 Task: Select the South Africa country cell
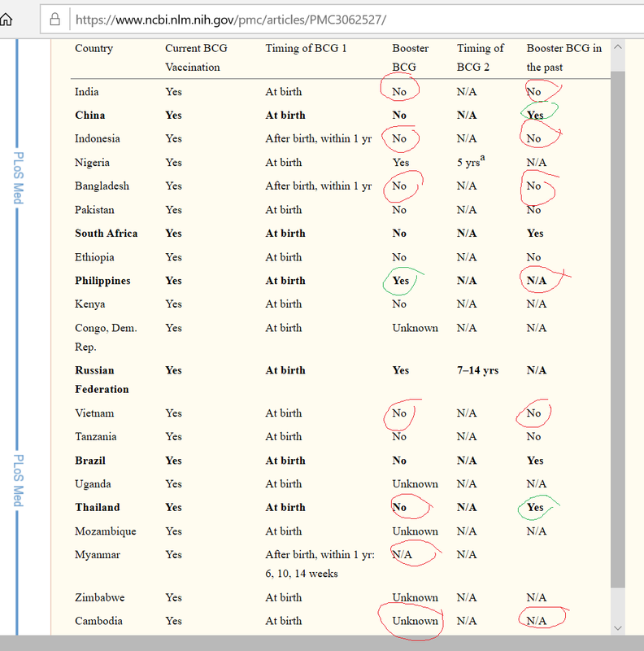click(x=107, y=233)
